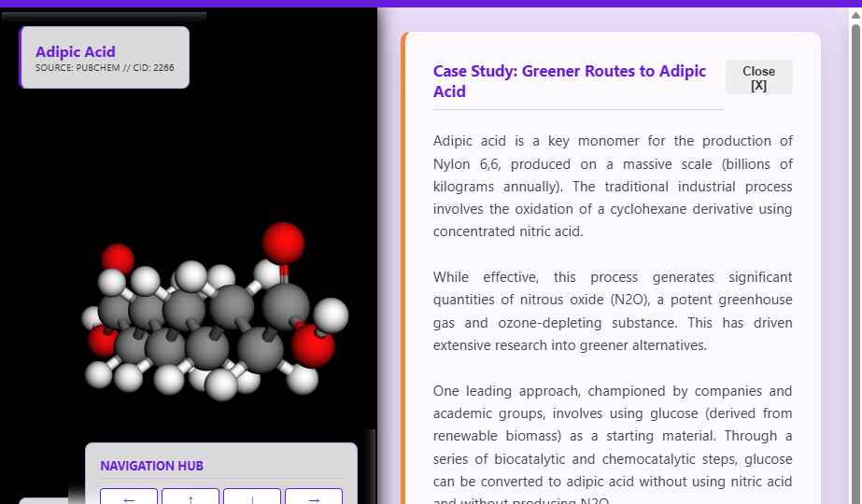862x504 pixels.
Task: Rotate molecule with the down arrow button
Action: [252, 496]
